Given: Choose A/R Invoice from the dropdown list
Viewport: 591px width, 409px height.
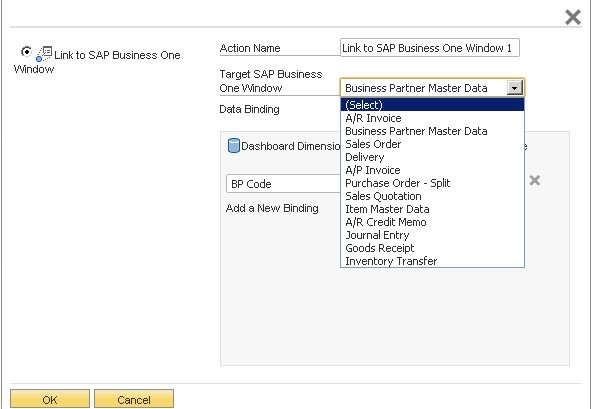Looking at the screenshot, I should [432, 118].
